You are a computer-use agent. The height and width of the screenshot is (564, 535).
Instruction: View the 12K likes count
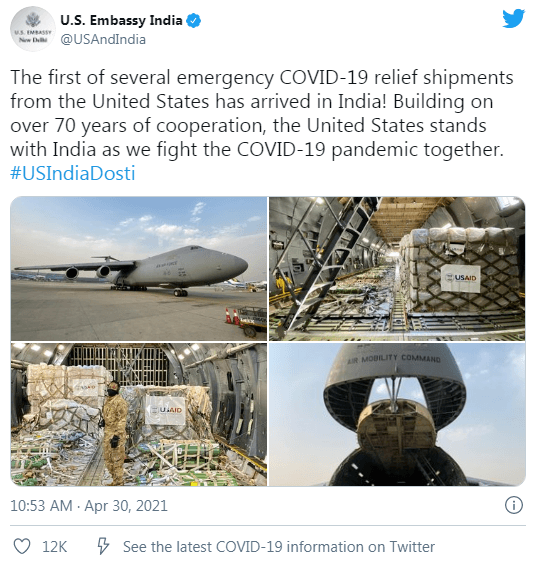(54, 547)
